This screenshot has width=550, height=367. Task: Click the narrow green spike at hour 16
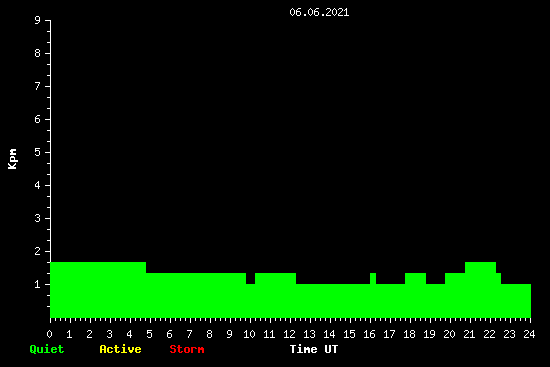373,279
